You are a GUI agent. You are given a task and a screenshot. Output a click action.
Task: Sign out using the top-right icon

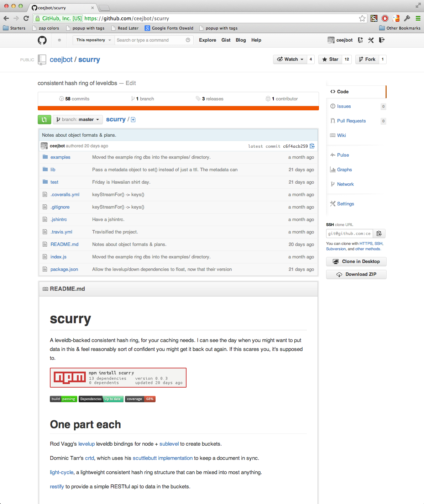point(381,40)
